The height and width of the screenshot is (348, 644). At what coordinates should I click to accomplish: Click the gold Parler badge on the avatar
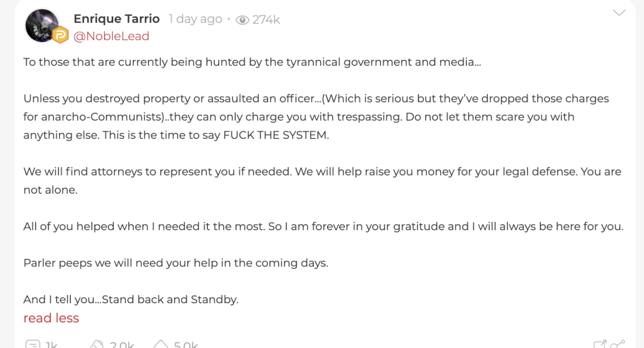[60, 35]
